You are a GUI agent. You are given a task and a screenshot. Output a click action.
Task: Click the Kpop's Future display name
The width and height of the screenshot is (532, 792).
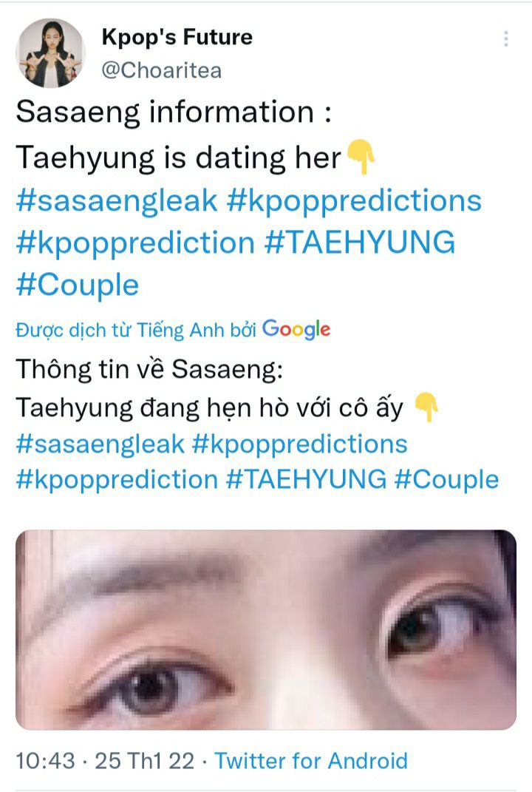177,38
